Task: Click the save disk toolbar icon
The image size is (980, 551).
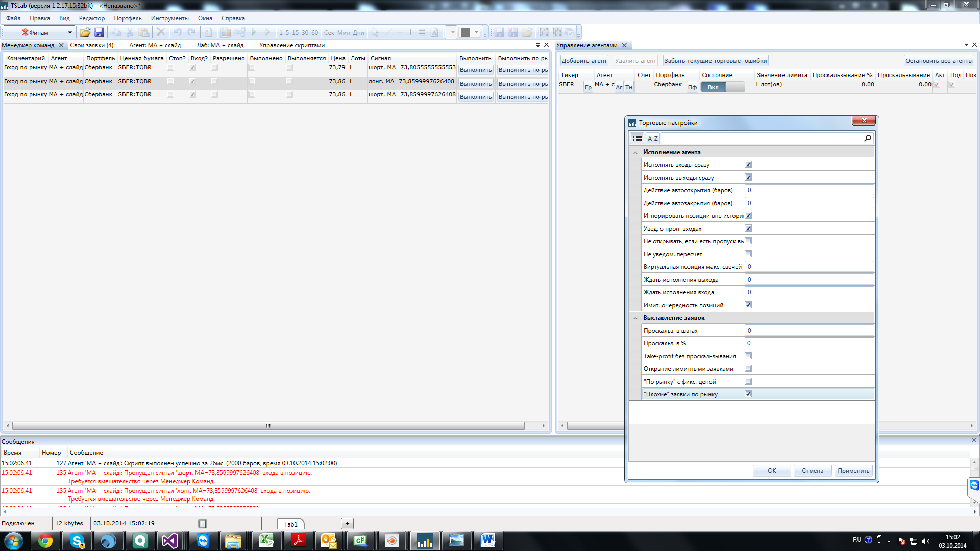Action: (99, 32)
